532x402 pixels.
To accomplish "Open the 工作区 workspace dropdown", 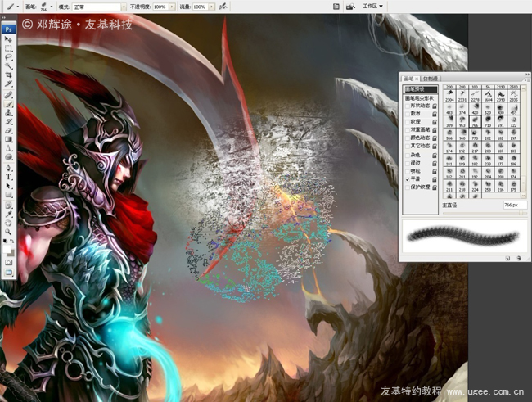I will pyautogui.click(x=372, y=6).
